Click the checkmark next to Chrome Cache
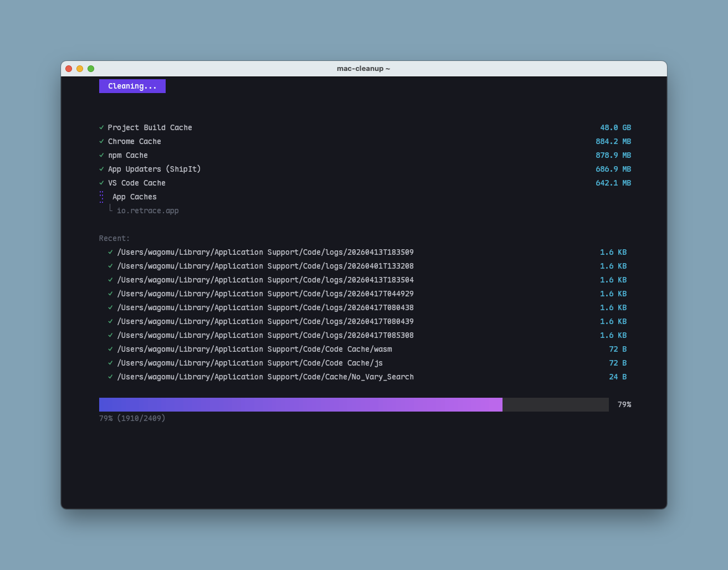The width and height of the screenshot is (728, 570). (x=101, y=141)
